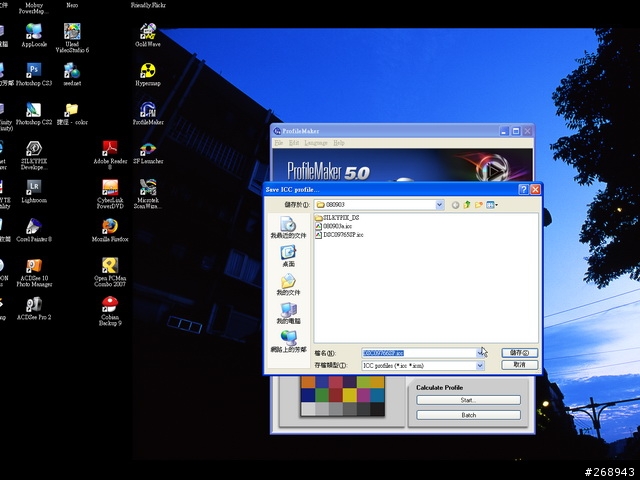Viewport: 640px width, 480px height.
Task: Launch Cobian Backup 9 from the desktop
Action: coord(110,311)
